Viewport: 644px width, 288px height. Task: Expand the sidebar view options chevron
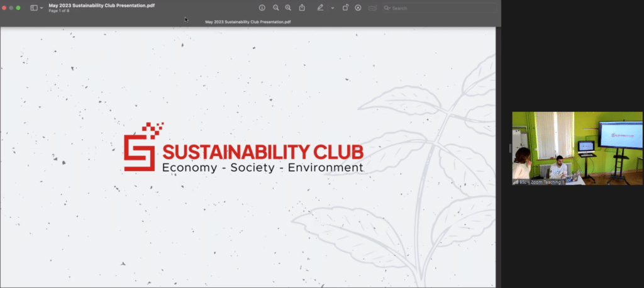tap(42, 8)
